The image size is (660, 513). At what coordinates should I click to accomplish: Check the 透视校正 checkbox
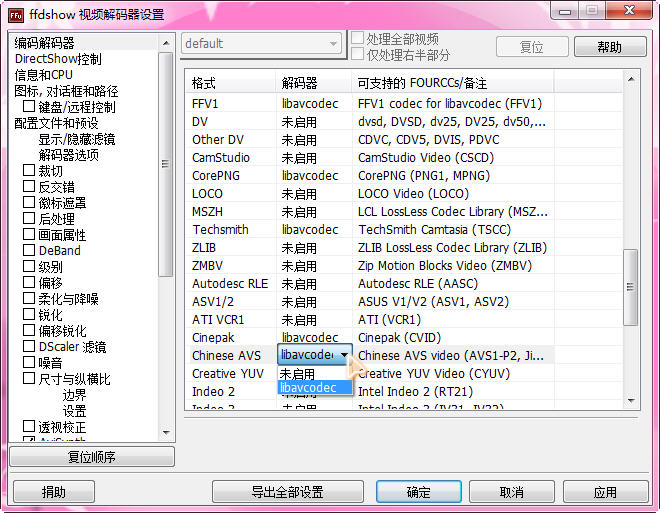point(29,426)
